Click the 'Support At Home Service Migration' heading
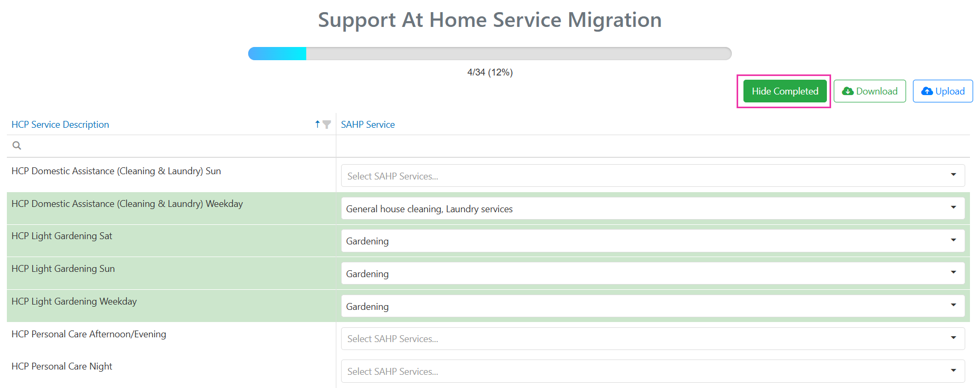This screenshot has width=980, height=388. pos(490,20)
